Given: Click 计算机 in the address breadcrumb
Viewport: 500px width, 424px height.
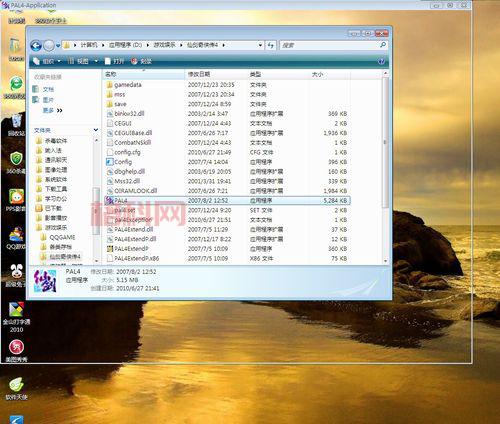Looking at the screenshot, I should click(89, 45).
